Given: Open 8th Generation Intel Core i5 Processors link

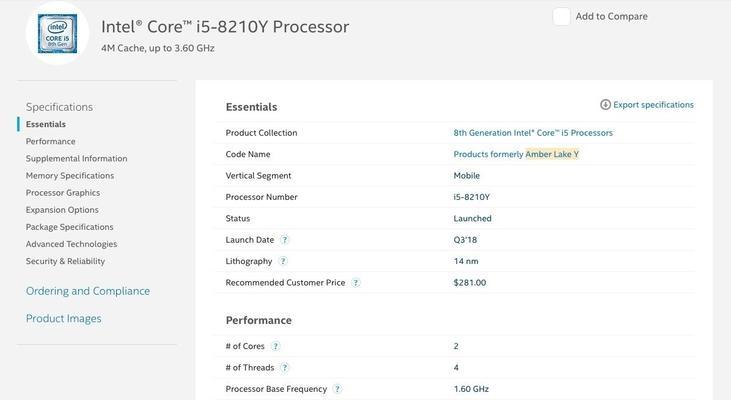Looking at the screenshot, I should (x=533, y=133).
